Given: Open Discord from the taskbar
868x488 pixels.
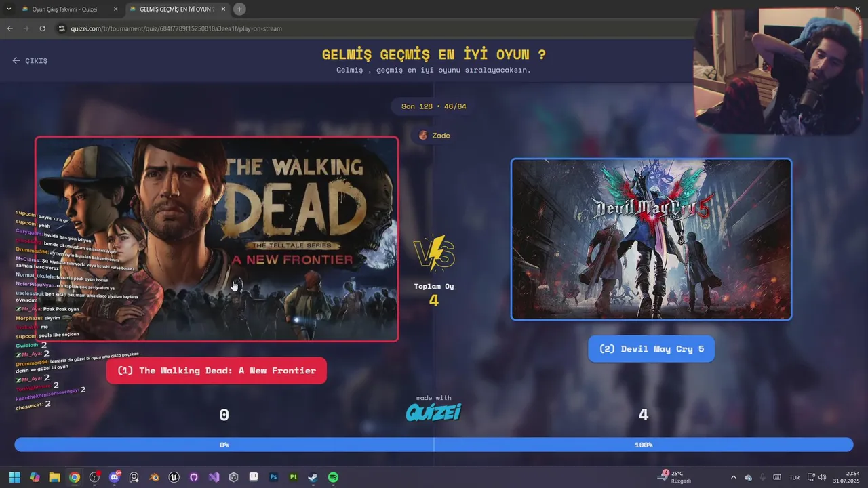Looking at the screenshot, I should 115,477.
